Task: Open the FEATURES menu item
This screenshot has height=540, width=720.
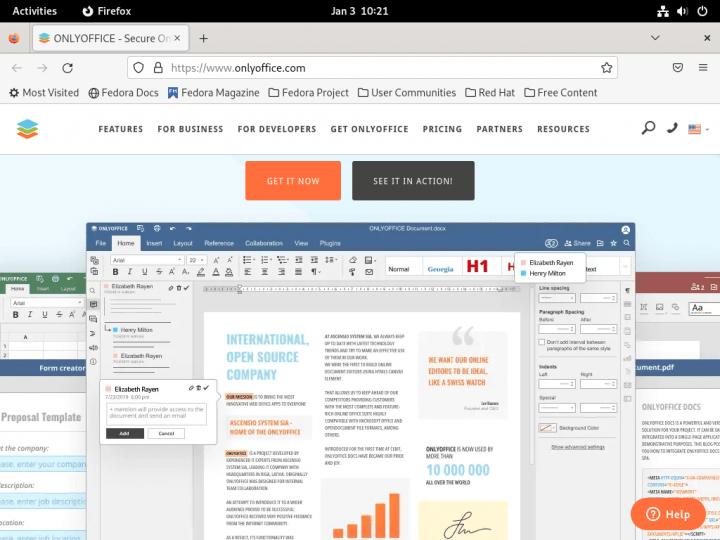Action: click(120, 129)
